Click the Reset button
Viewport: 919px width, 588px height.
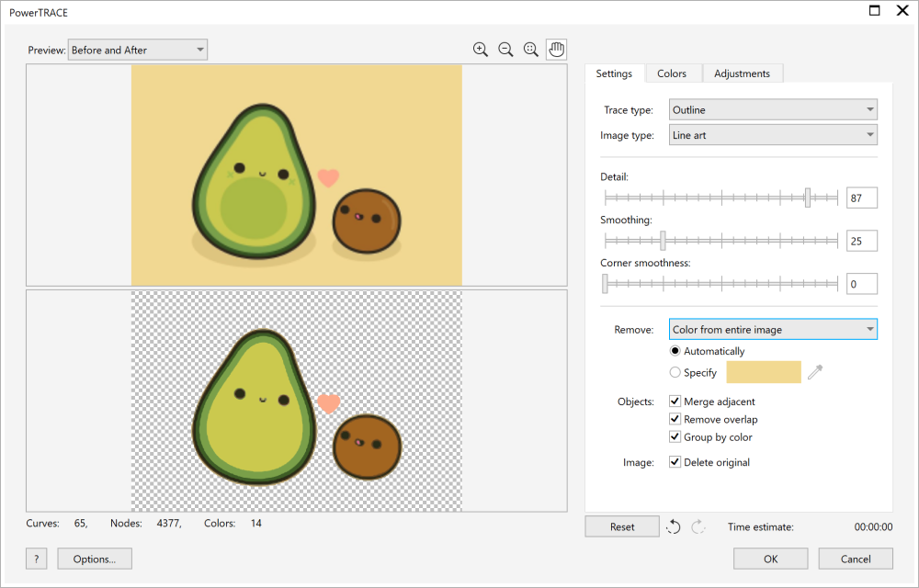tap(622, 526)
